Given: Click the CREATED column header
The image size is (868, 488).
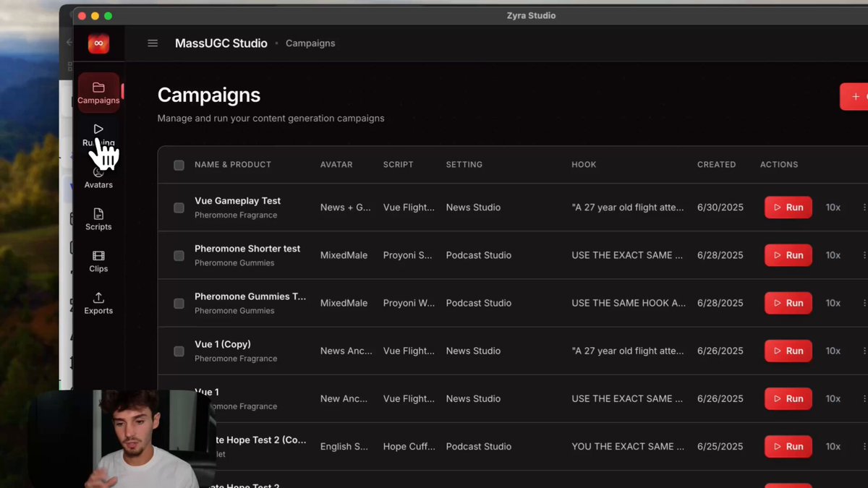Looking at the screenshot, I should click(x=717, y=165).
